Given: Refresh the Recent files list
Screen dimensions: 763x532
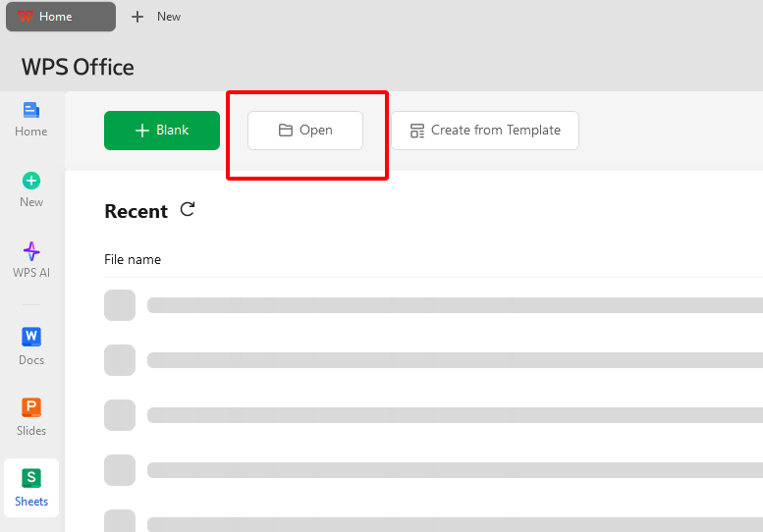Looking at the screenshot, I should click(x=188, y=210).
